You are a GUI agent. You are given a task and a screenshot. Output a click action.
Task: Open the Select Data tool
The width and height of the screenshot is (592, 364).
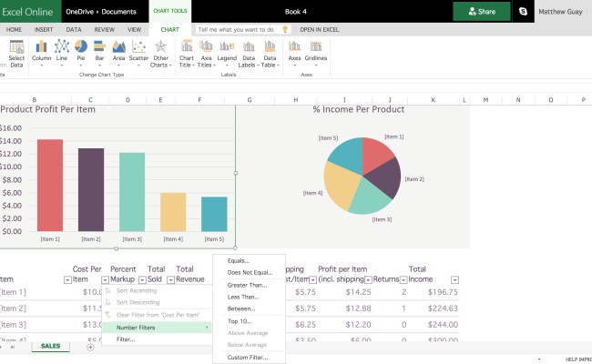coord(16,54)
